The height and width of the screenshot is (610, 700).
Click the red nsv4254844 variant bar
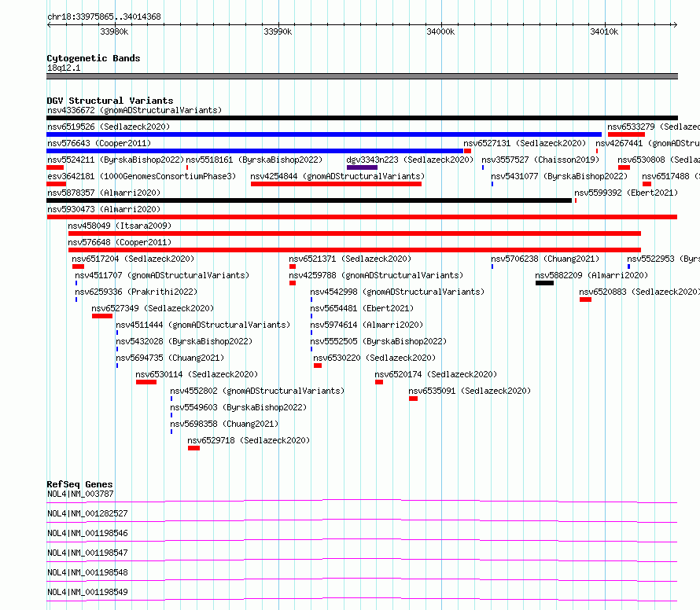[336, 184]
